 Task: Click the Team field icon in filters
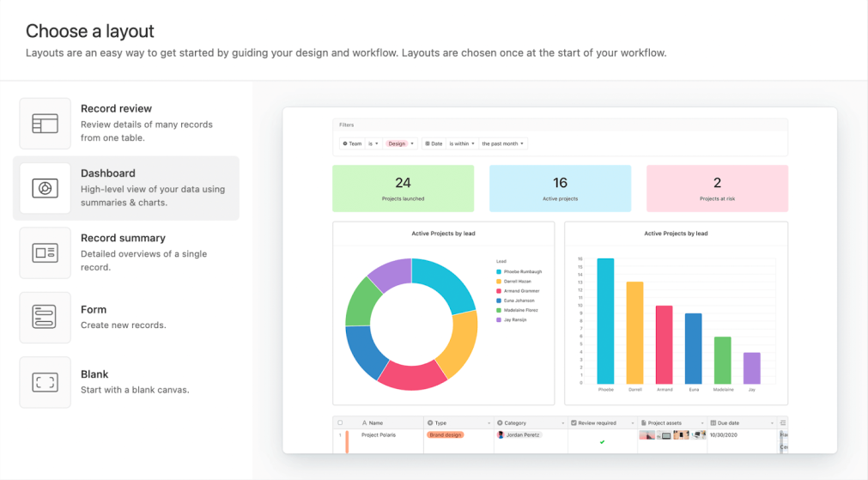(x=345, y=144)
